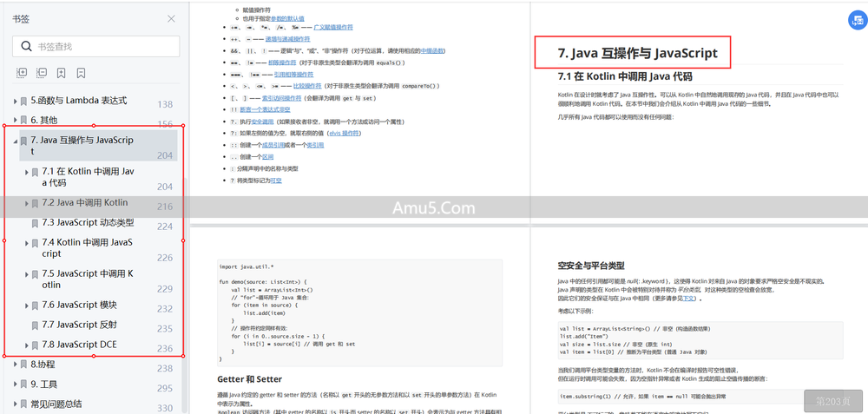Go to bookmark 7.6 JavaScript 模块

79,305
